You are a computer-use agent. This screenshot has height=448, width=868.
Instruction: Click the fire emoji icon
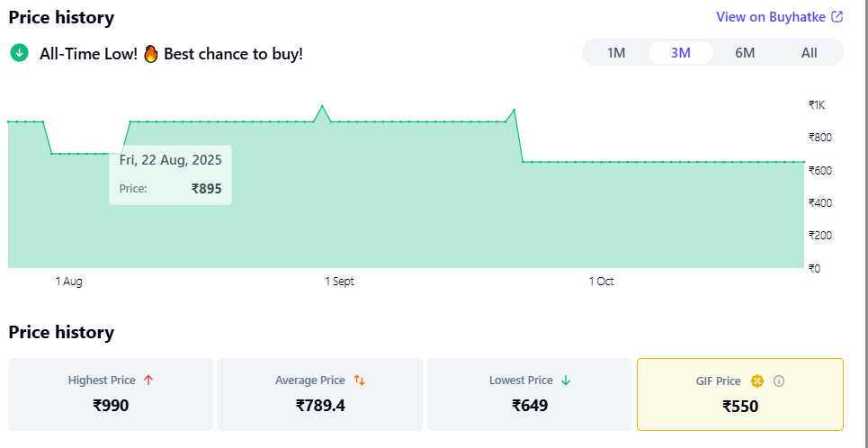[150, 54]
